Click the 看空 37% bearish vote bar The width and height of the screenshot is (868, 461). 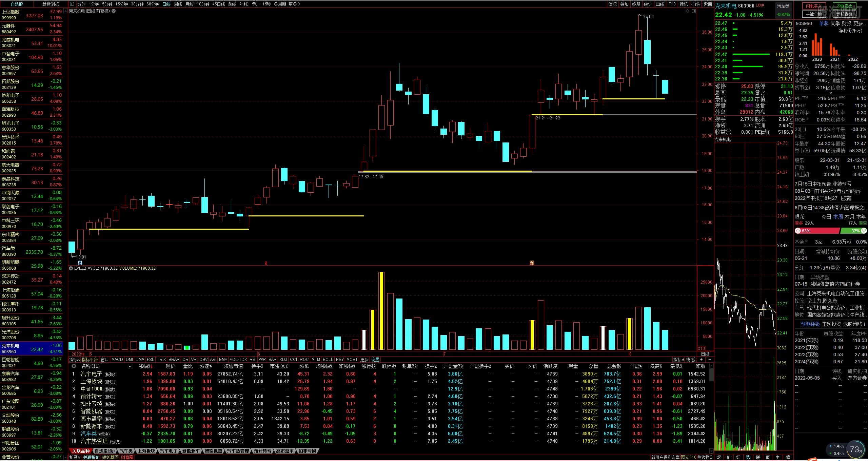[x=854, y=231]
